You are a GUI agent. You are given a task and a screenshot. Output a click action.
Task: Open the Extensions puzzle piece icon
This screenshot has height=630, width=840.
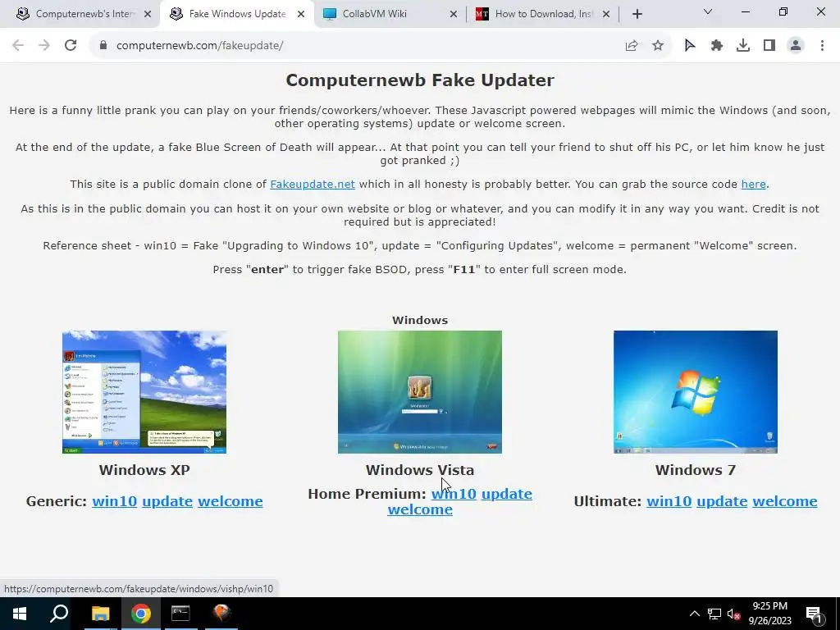point(717,46)
